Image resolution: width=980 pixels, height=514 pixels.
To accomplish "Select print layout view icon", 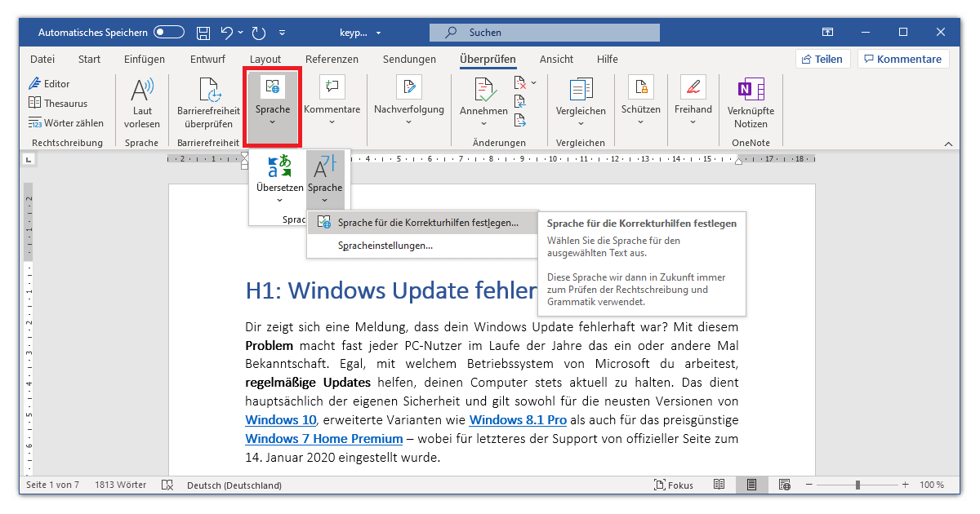I will (751, 485).
